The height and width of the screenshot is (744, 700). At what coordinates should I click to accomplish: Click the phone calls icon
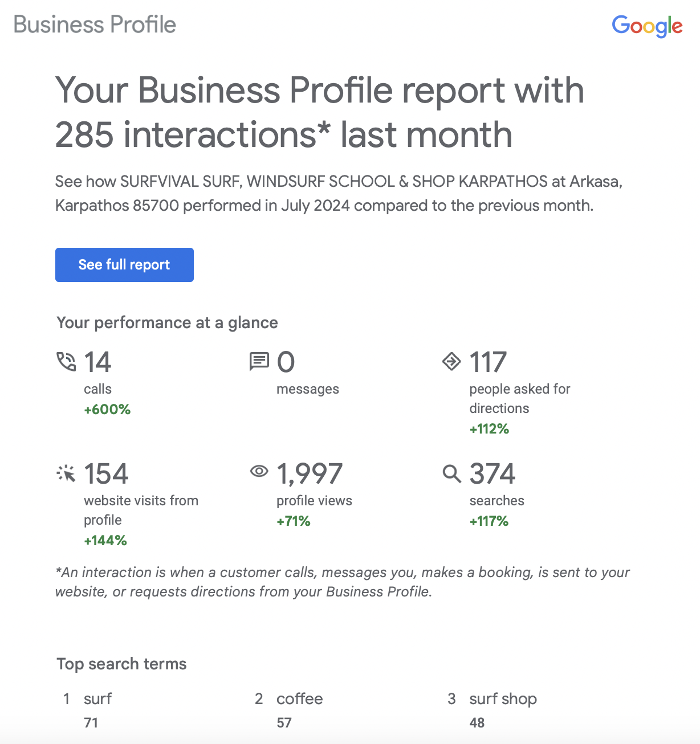click(x=66, y=362)
